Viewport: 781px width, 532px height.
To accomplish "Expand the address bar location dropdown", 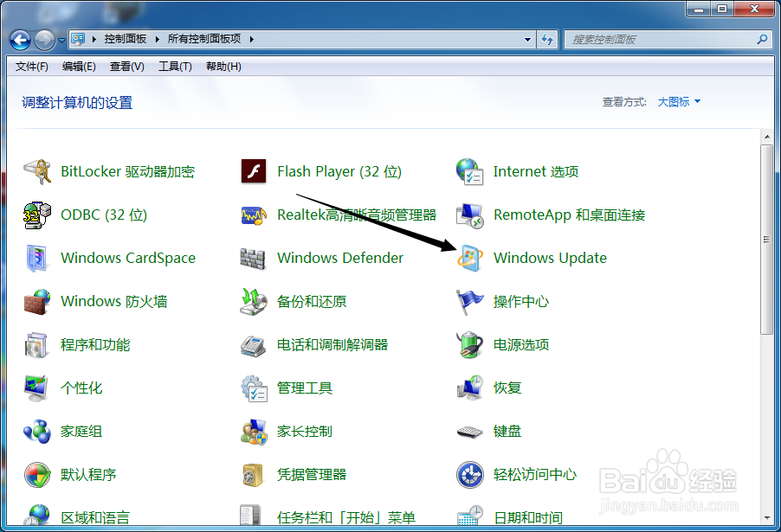I will pos(526,39).
